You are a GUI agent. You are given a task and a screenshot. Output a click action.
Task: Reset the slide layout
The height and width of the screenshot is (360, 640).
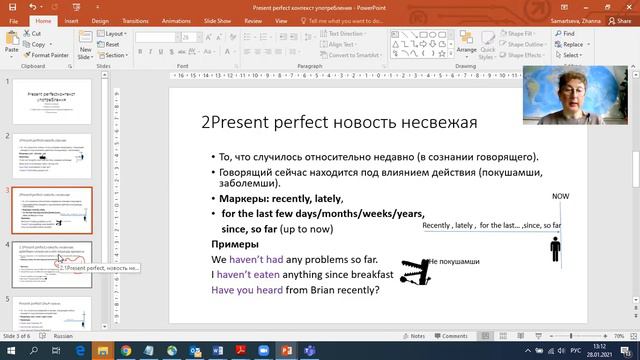pos(108,44)
